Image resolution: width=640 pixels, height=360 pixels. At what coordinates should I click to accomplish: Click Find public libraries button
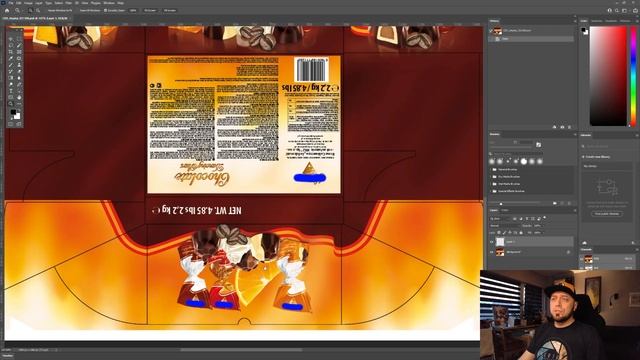click(x=607, y=213)
